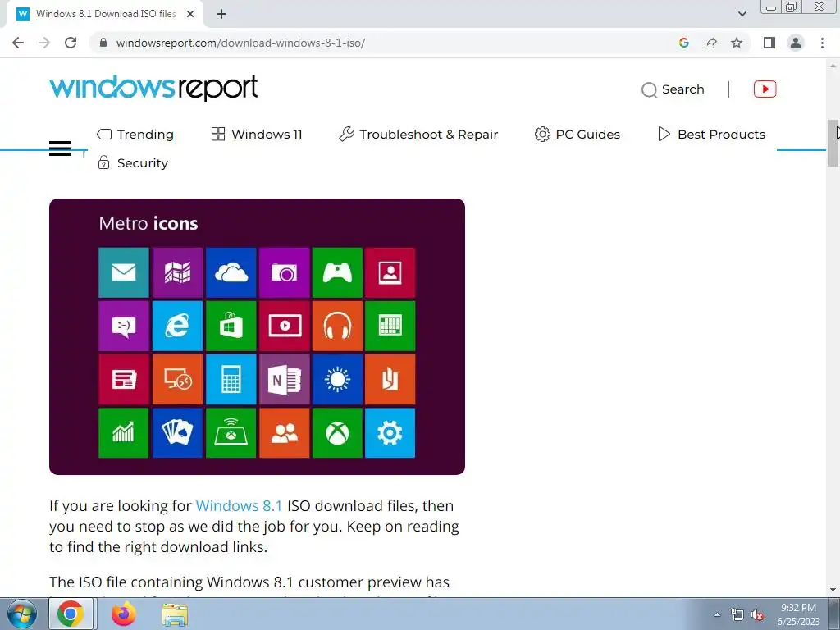Click the News metro icon

[x=124, y=379]
